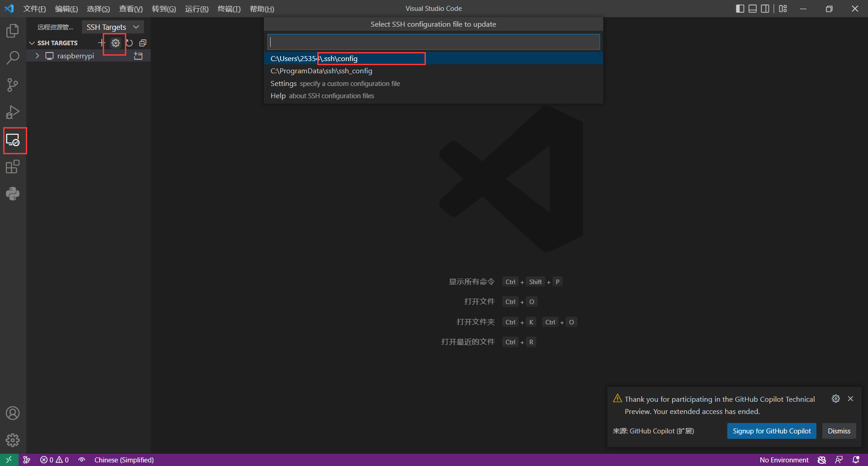
Task: Select C:\ProgramData\ssh\ssh_config option
Action: coord(321,71)
